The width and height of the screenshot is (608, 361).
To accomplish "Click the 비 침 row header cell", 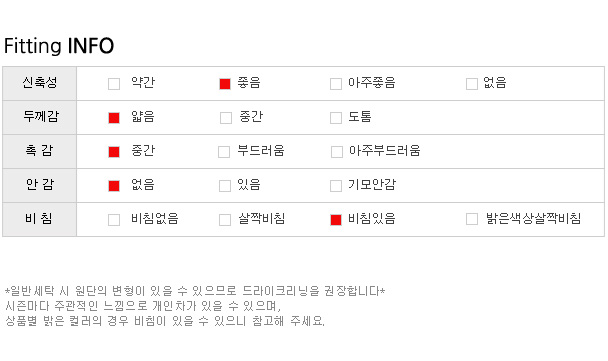I will pos(40,219).
